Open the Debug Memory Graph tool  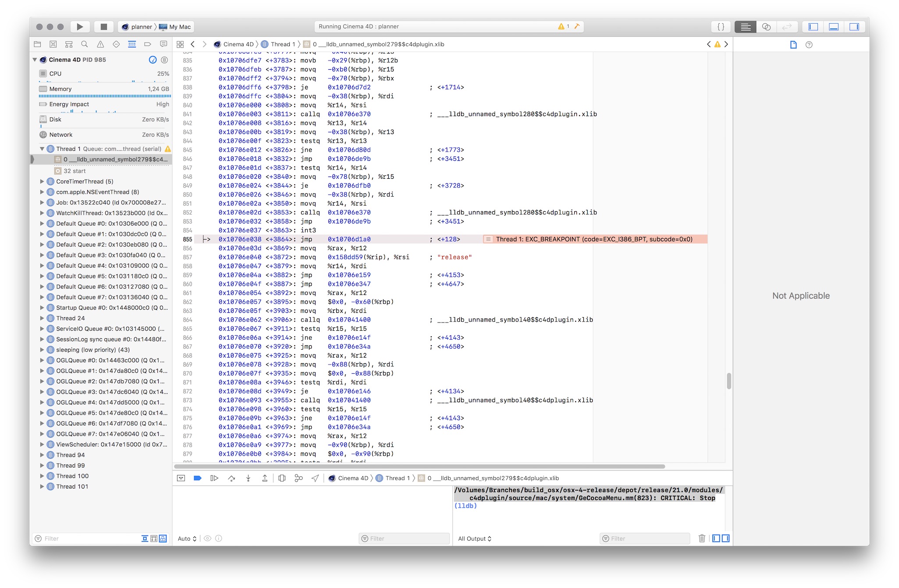298,478
